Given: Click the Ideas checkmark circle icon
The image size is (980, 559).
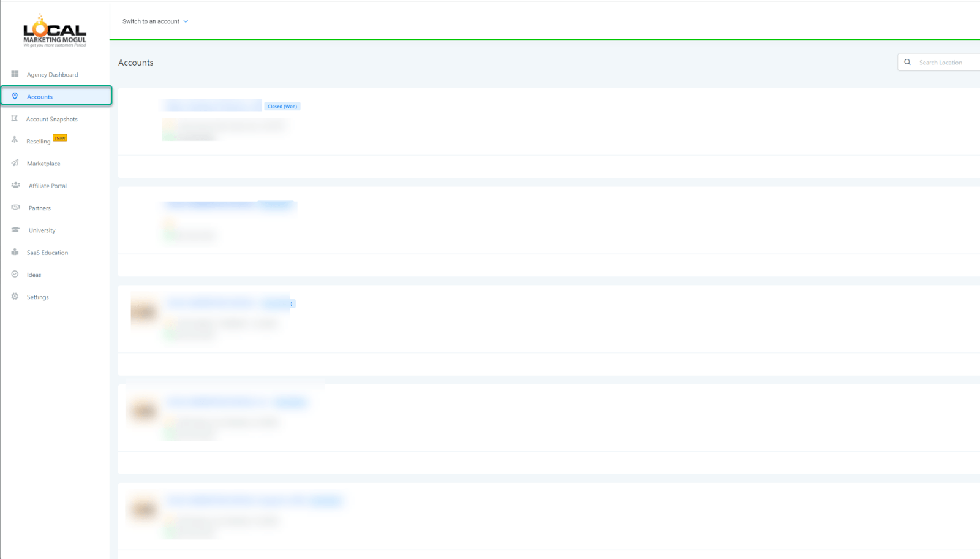Looking at the screenshot, I should tap(15, 274).
